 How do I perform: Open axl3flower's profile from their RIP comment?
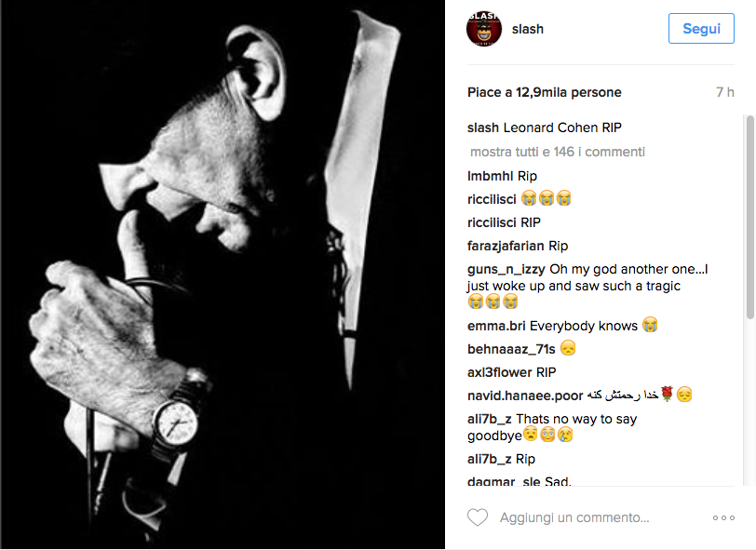pos(494,371)
